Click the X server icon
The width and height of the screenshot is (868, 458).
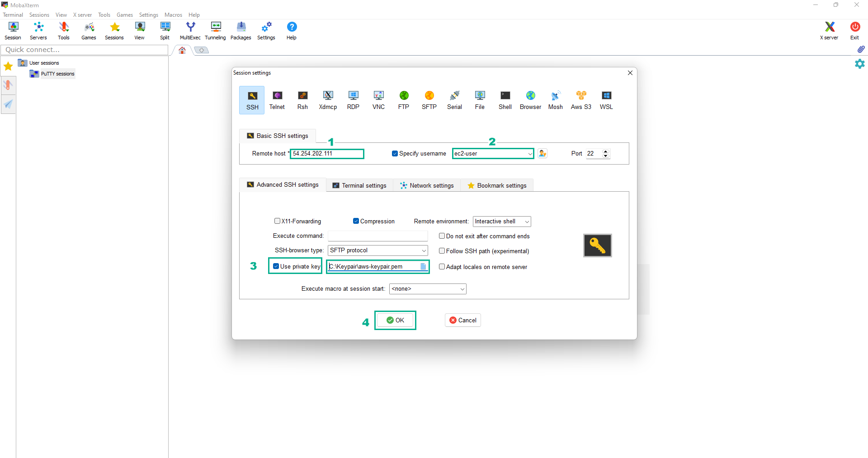(829, 31)
